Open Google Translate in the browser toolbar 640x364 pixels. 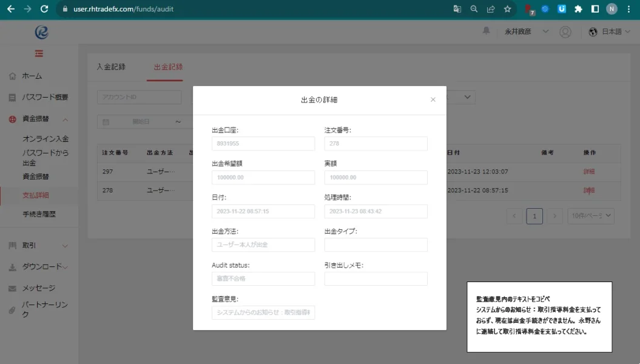coord(457,9)
